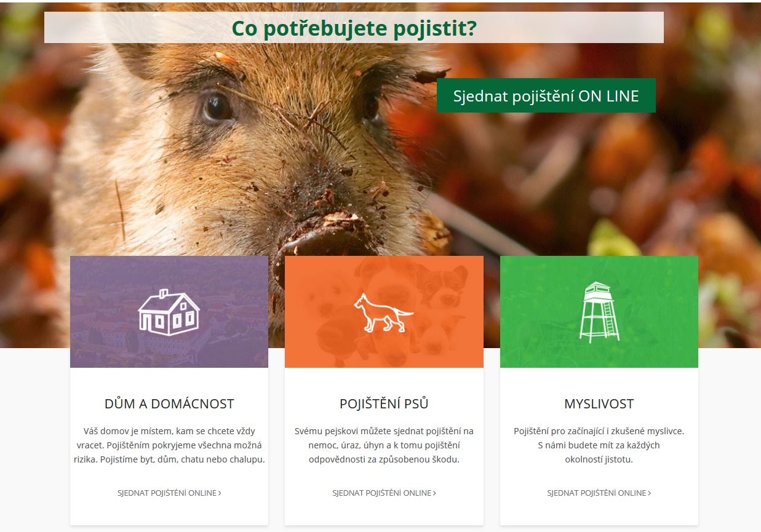The height and width of the screenshot is (532, 761).
Task: Click the dog insurance description paragraph
Action: tap(384, 445)
